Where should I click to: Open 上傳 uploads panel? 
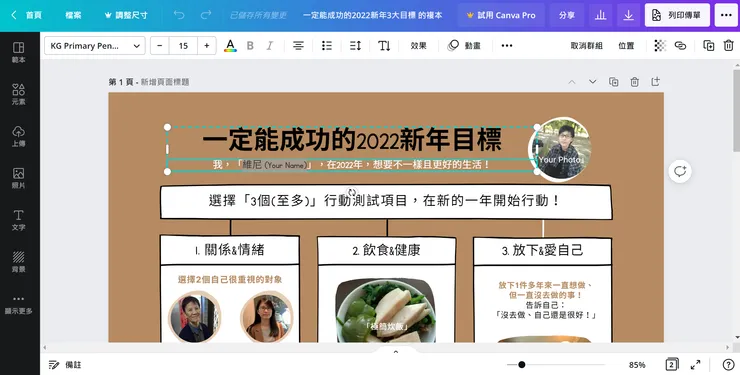click(x=18, y=136)
